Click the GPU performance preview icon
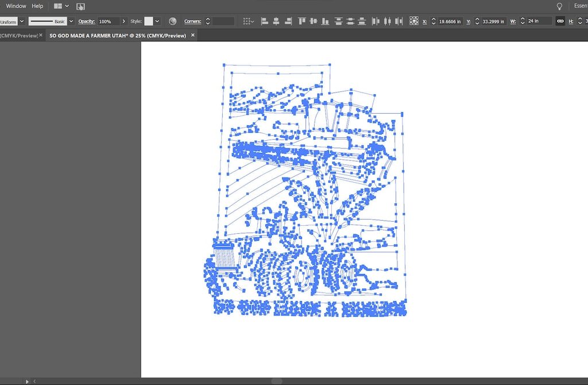Image resolution: width=588 pixels, height=385 pixels. tap(81, 6)
